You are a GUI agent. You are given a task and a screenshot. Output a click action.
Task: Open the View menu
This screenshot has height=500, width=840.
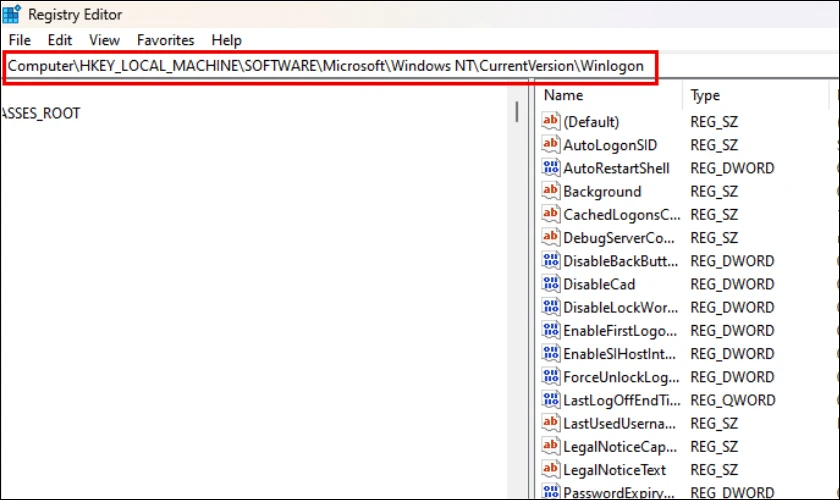click(x=104, y=40)
